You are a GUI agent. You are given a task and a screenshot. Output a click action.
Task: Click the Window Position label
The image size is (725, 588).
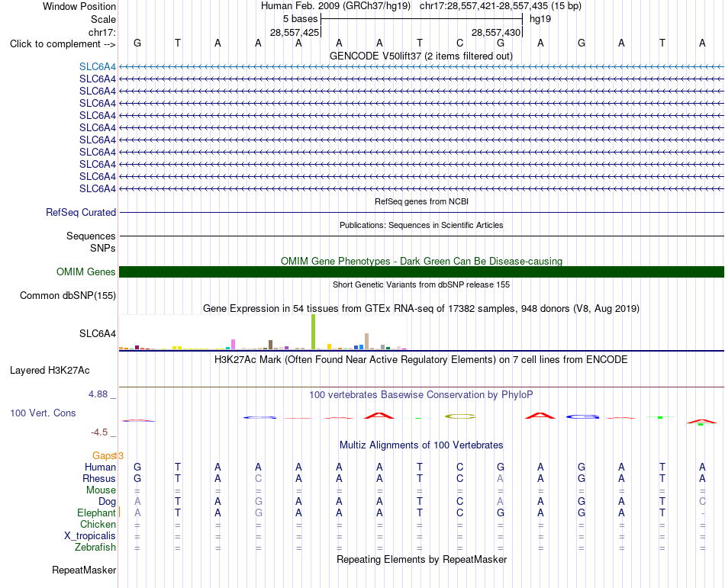[79, 6]
